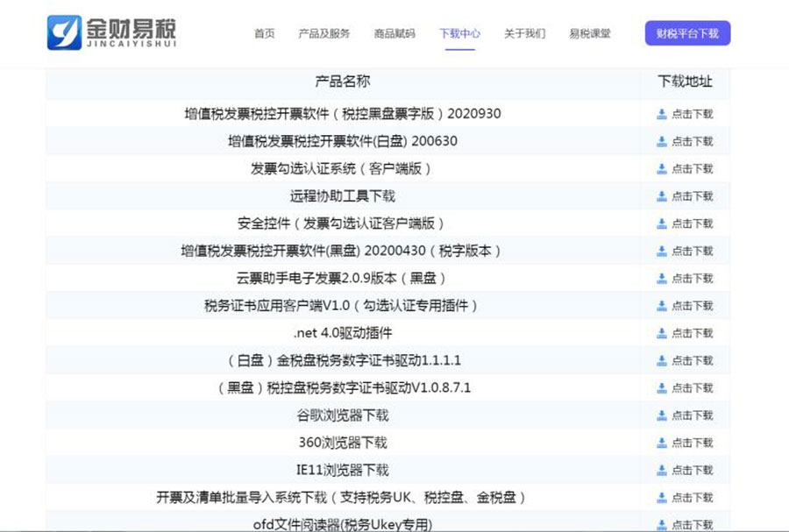789x532 pixels.
Task: Click the 下载地址 column header
Action: point(685,82)
